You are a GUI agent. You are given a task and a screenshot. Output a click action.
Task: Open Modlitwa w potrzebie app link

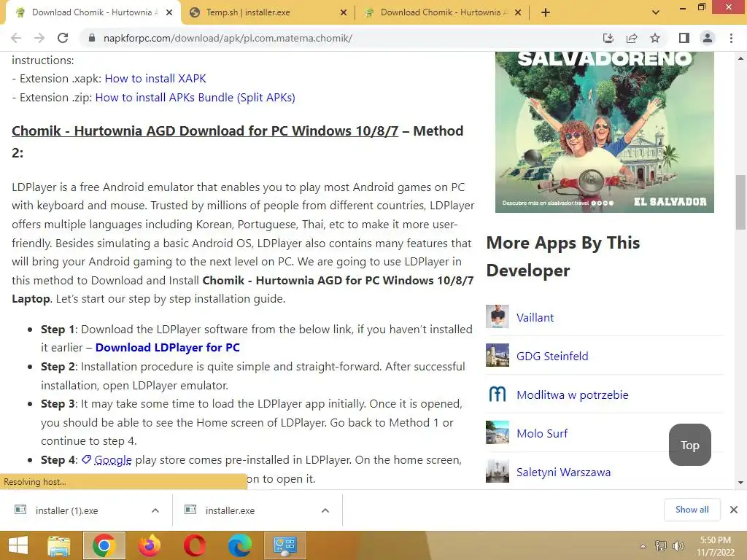(573, 394)
